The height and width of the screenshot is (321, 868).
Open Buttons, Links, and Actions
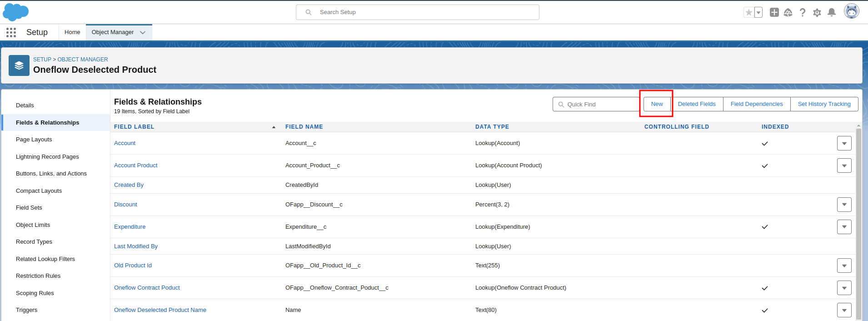(56, 174)
